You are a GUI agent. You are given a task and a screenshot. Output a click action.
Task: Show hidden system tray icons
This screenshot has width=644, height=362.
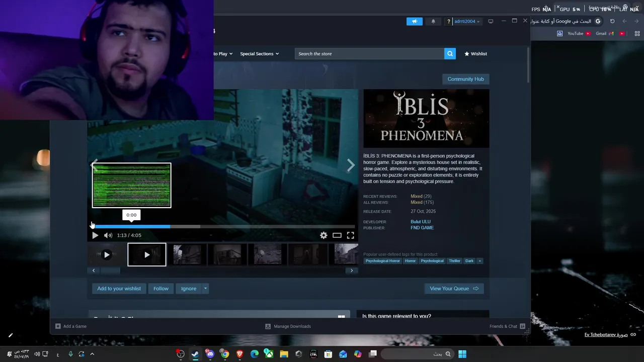92,354
